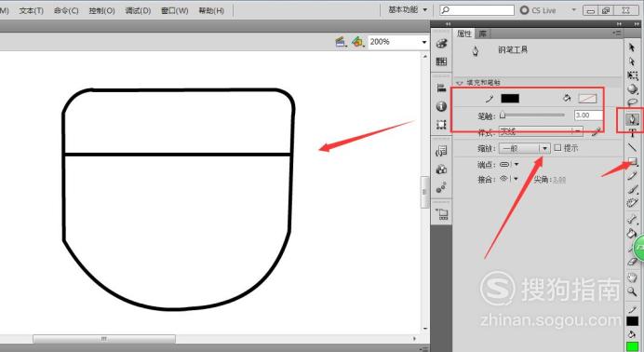This screenshot has width=644, height=352.
Task: Click the CS Live button
Action: pos(538,10)
